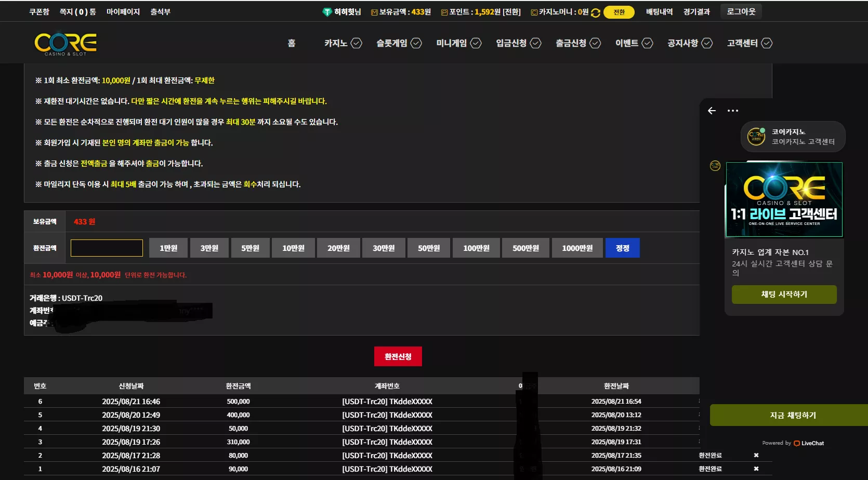The width and height of the screenshot is (868, 480).
Task: Select the 100만원 amount button
Action: [476, 248]
